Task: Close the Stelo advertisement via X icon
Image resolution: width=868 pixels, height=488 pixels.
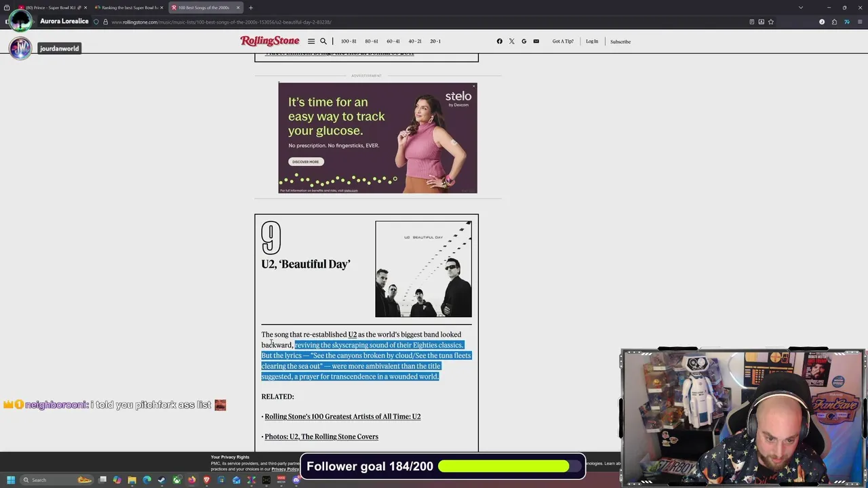Action: [474, 86]
